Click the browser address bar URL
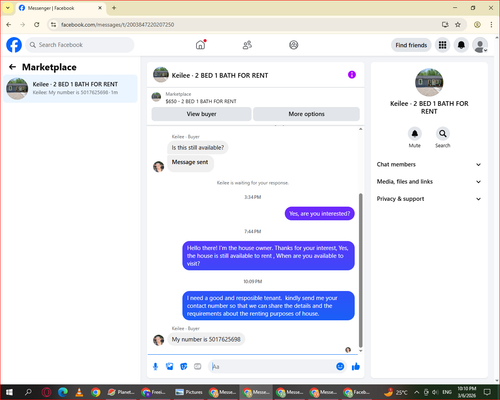Viewport: 500px width, 400px height. coord(117,25)
